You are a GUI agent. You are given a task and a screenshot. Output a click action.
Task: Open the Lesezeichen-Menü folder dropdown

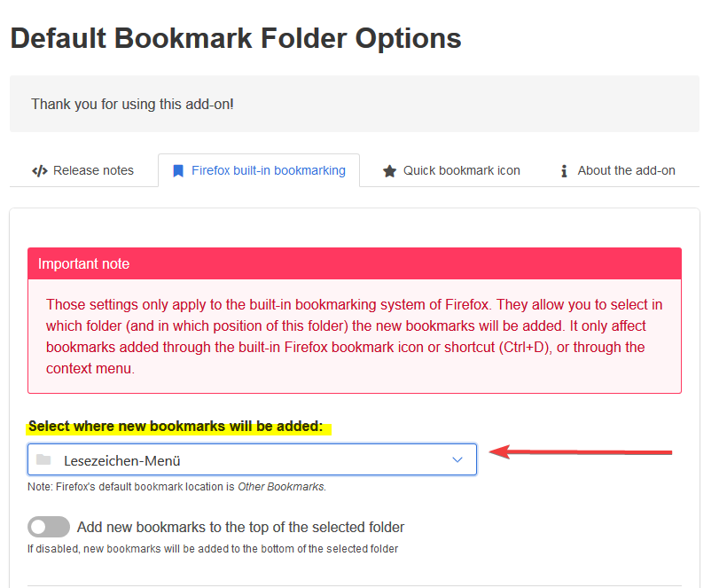[x=252, y=460]
